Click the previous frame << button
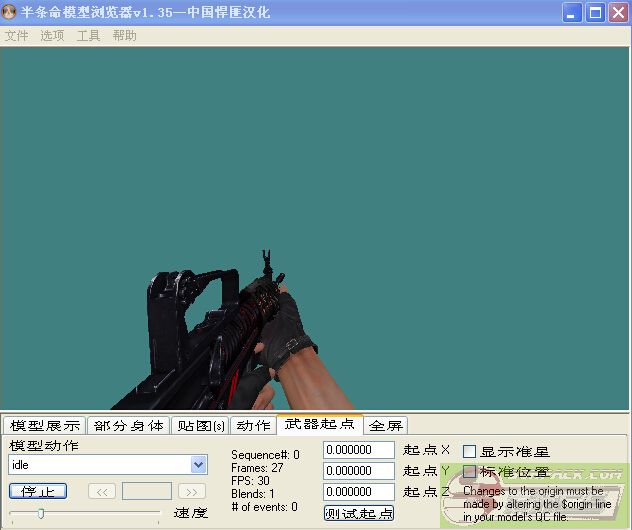Screen dimensions: 632x530 point(102,491)
